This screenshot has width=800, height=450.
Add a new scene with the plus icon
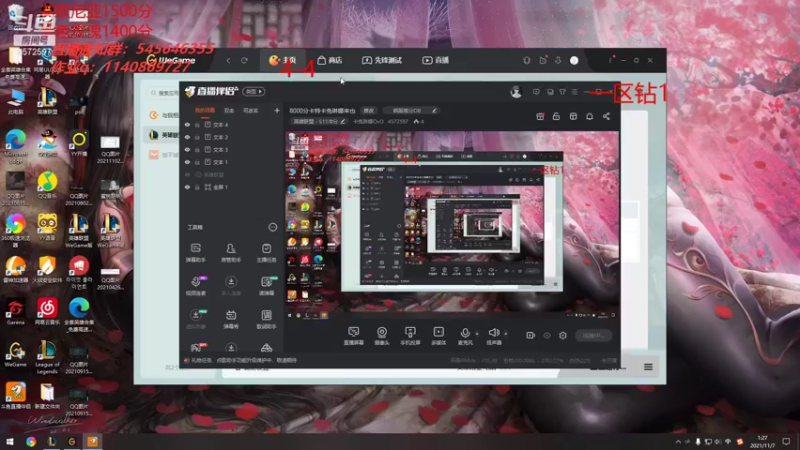click(277, 110)
